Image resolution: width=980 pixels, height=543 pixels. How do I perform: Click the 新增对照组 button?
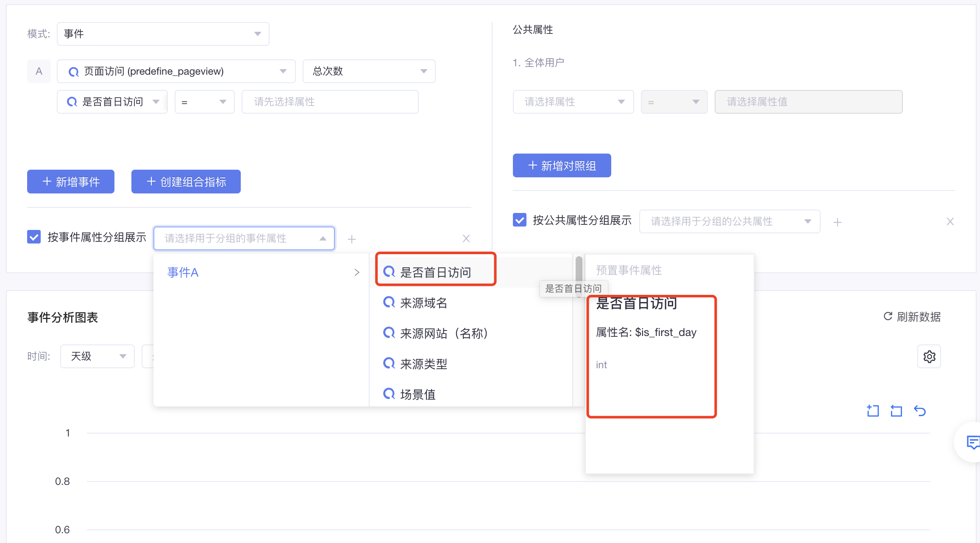click(562, 165)
